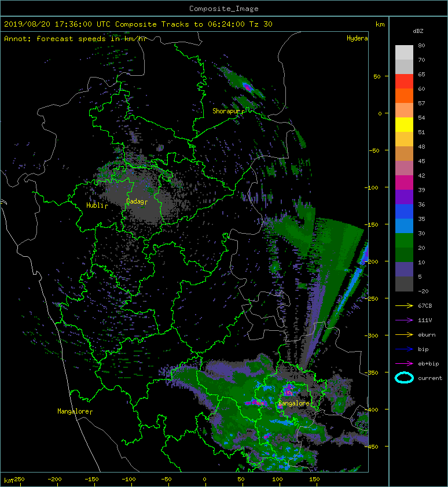
Task: Click the -300 tick on vertical axis
Action: pyautogui.click(x=372, y=335)
